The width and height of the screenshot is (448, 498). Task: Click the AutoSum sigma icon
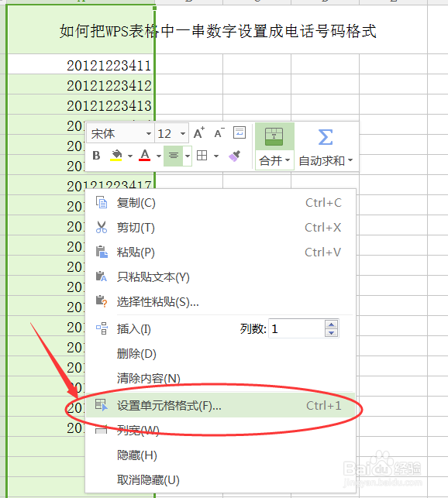point(326,137)
